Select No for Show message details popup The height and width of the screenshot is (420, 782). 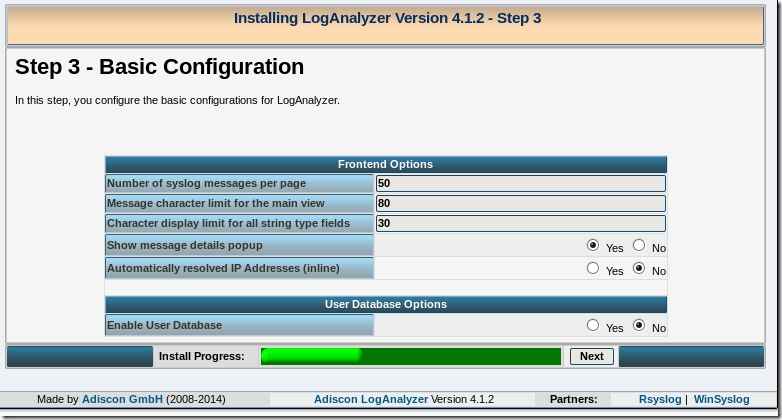click(x=639, y=245)
